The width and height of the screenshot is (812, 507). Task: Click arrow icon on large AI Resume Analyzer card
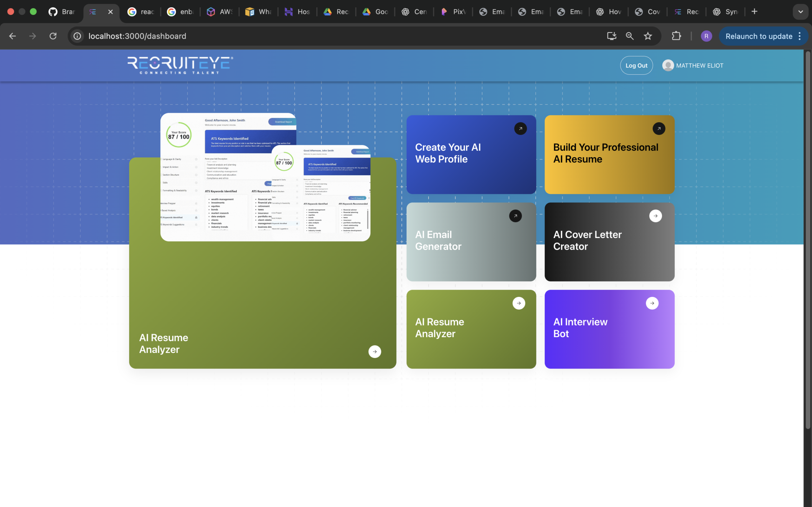click(375, 352)
